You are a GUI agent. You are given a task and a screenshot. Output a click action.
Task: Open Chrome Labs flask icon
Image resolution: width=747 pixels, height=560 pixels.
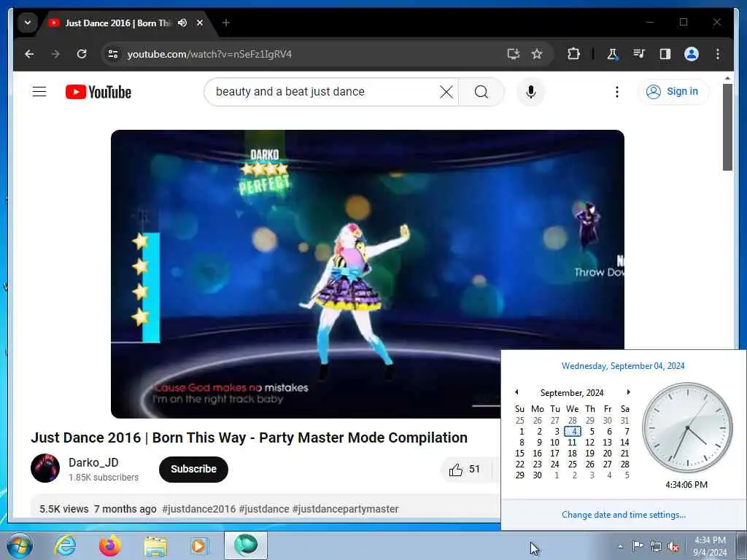pyautogui.click(x=612, y=54)
